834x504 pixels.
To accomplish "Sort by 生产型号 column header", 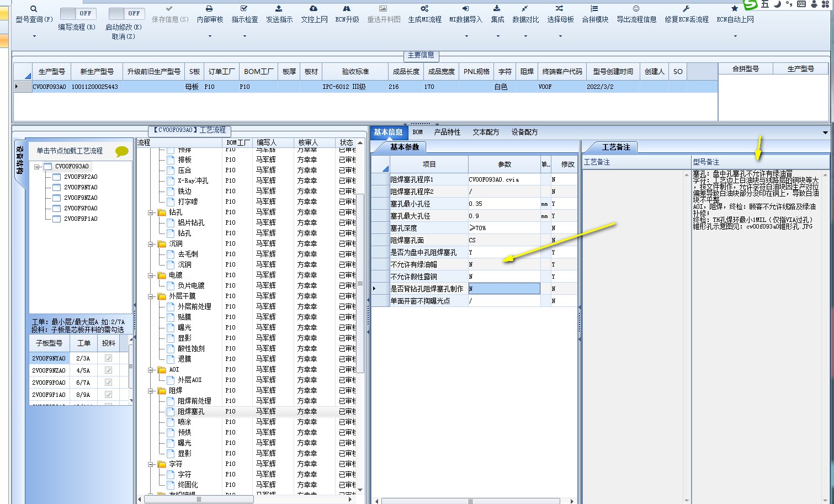I will [52, 72].
